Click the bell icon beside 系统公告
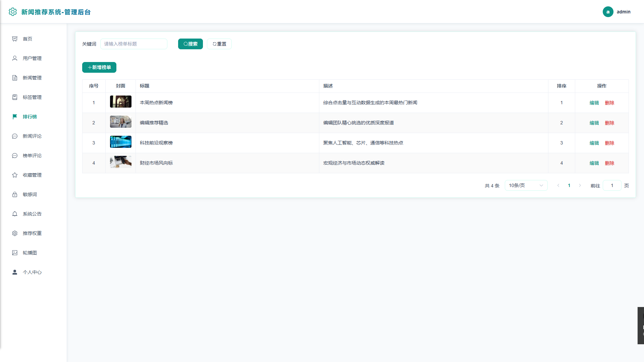Image resolution: width=644 pixels, height=362 pixels. tap(15, 214)
